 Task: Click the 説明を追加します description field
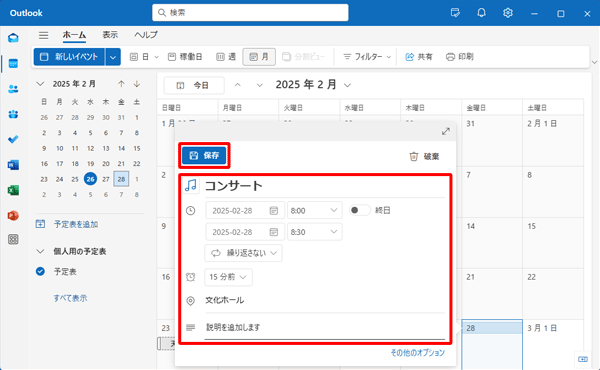point(325,328)
